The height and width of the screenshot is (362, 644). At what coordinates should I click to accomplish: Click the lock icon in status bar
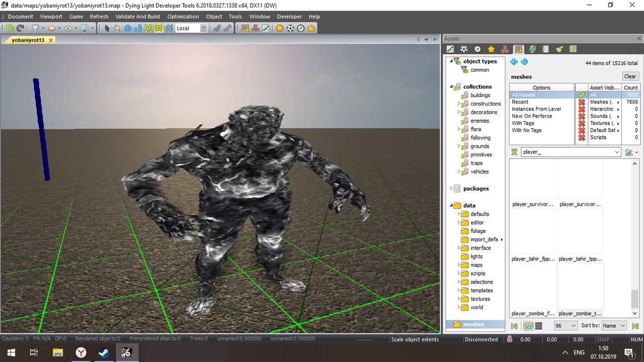(x=510, y=339)
